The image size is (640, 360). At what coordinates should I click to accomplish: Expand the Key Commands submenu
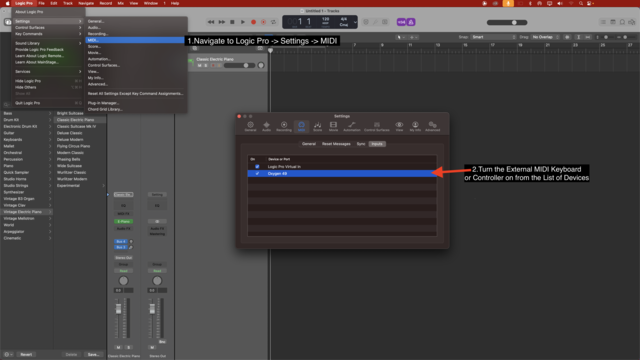point(48,34)
